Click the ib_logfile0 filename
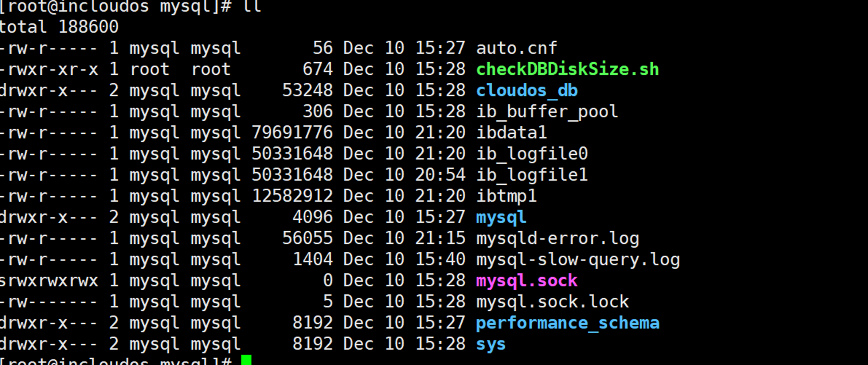 (x=532, y=154)
